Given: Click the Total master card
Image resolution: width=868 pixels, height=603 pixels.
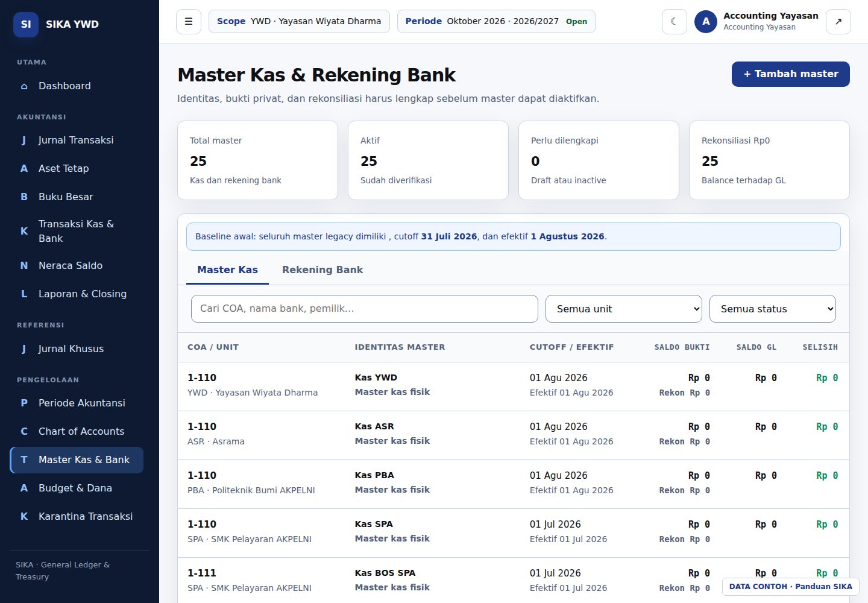Looking at the screenshot, I should pos(257,160).
